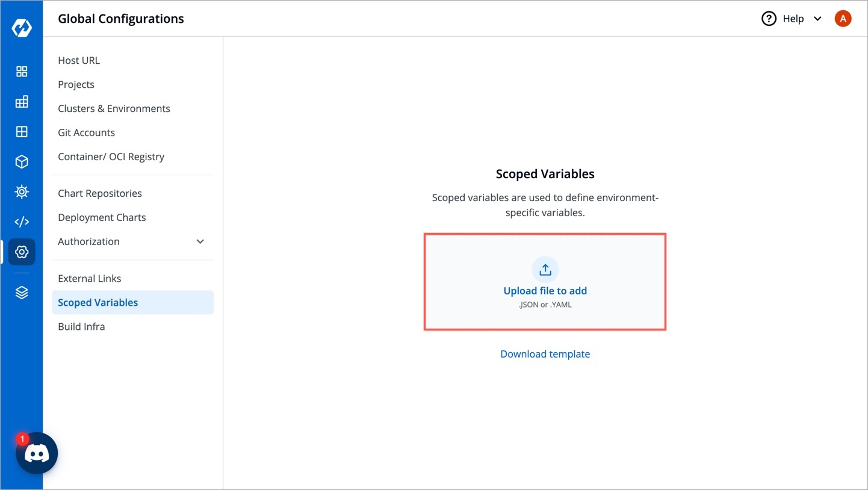This screenshot has width=868, height=490.
Task: Click the stacked layers icon in sidebar
Action: click(x=22, y=293)
